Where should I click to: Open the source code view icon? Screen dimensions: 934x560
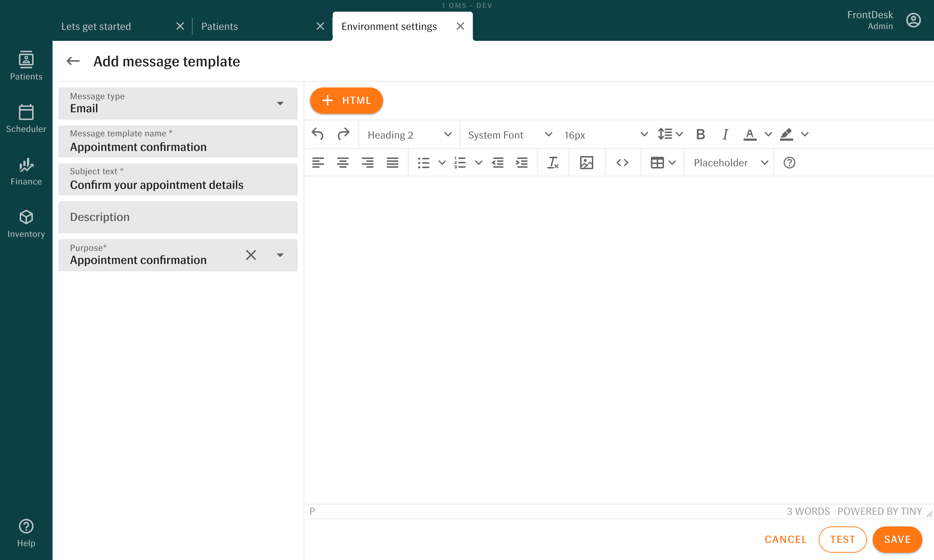[622, 162]
